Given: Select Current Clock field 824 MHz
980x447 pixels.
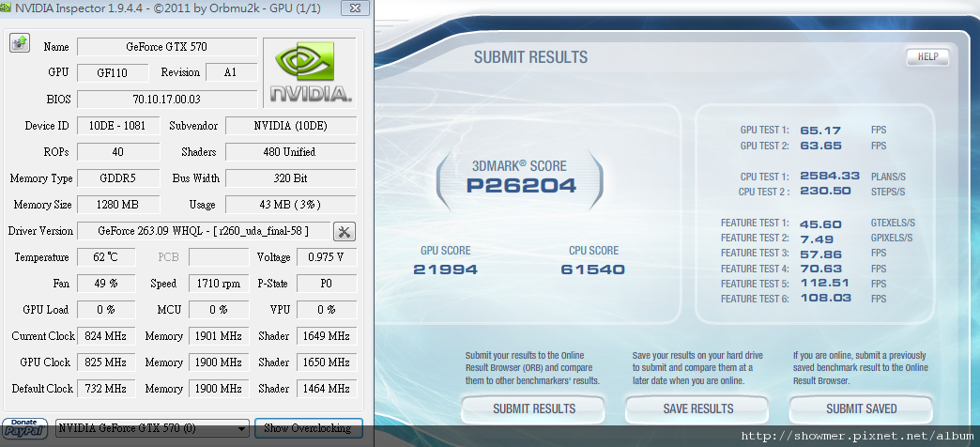Looking at the screenshot, I should (x=106, y=335).
